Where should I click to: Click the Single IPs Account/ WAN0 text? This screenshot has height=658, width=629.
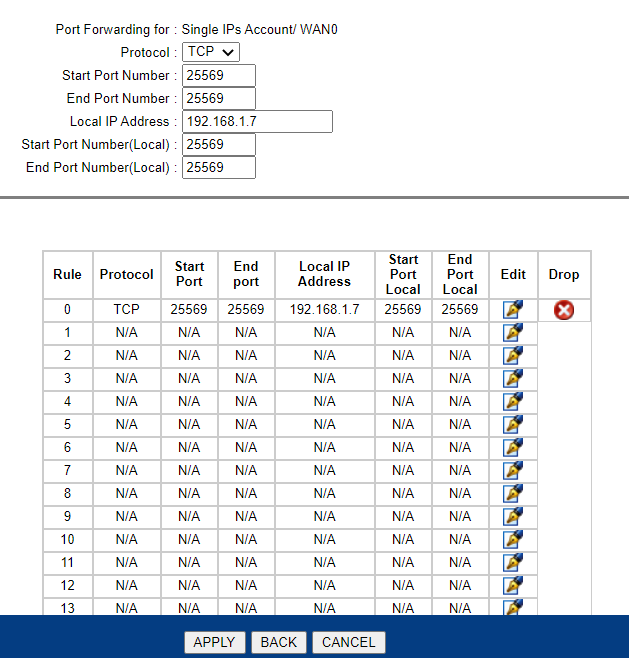click(259, 29)
